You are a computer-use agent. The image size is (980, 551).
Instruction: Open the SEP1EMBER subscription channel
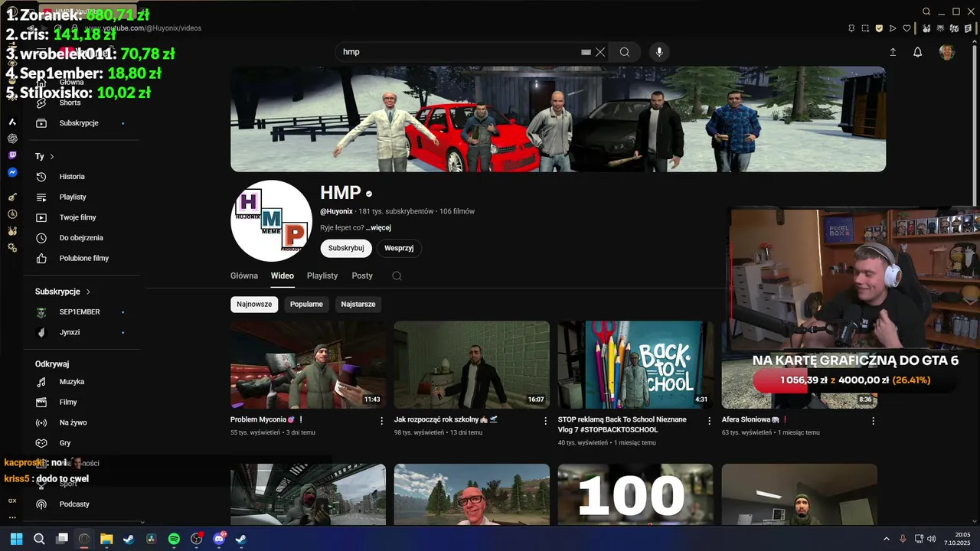coord(80,312)
